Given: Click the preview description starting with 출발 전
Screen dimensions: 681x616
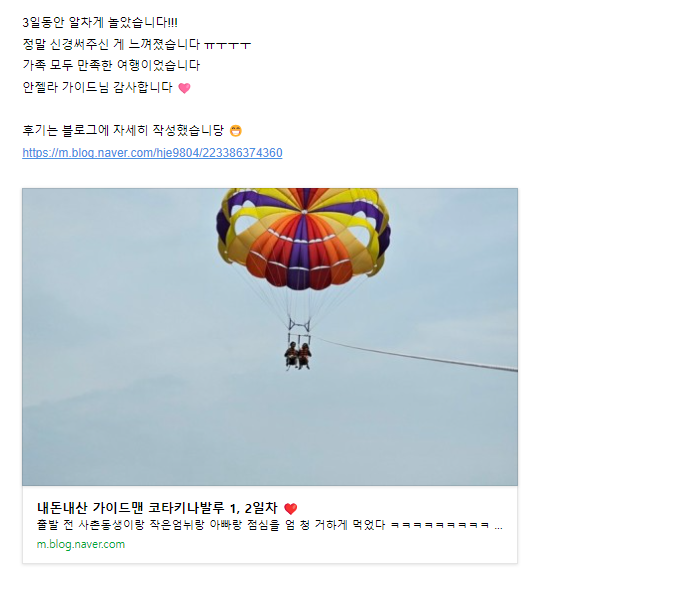Looking at the screenshot, I should click(269, 525).
